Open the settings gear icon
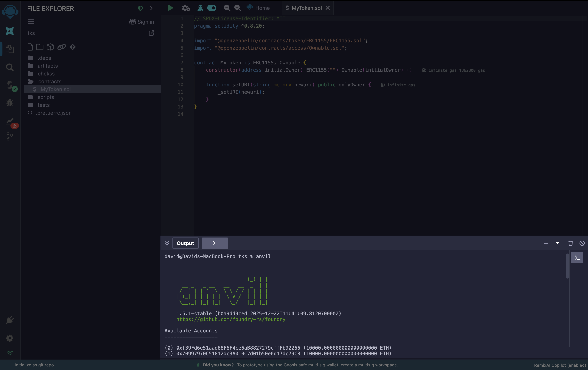Image resolution: width=588 pixels, height=370 pixels. (10, 338)
